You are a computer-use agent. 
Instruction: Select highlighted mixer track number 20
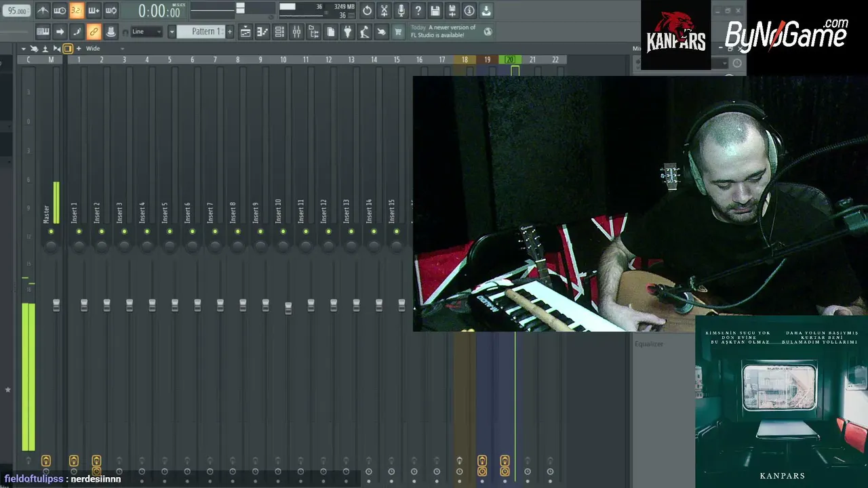(x=510, y=60)
